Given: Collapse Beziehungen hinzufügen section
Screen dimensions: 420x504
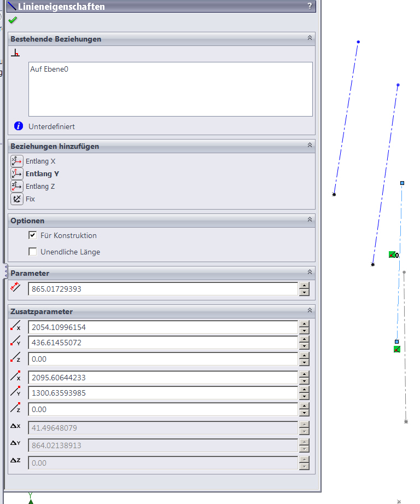Looking at the screenshot, I should point(310,145).
